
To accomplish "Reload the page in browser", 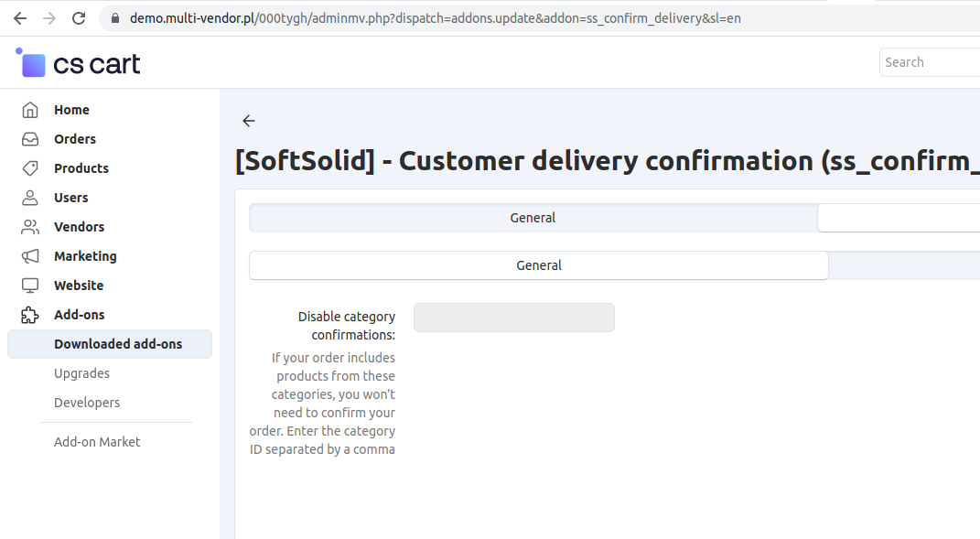I will tap(79, 18).
